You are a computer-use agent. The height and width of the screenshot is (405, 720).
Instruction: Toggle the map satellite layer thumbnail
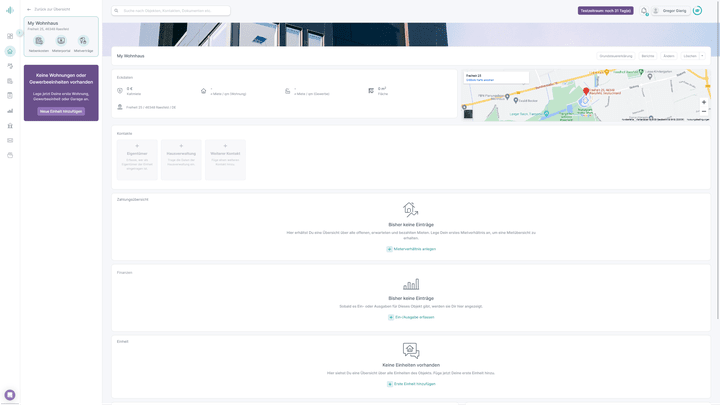tap(468, 114)
